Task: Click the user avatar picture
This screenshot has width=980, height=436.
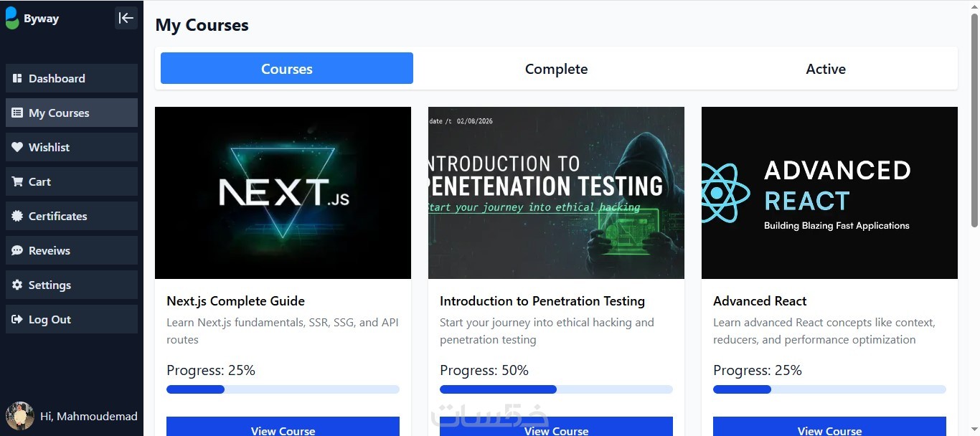Action: (20, 416)
